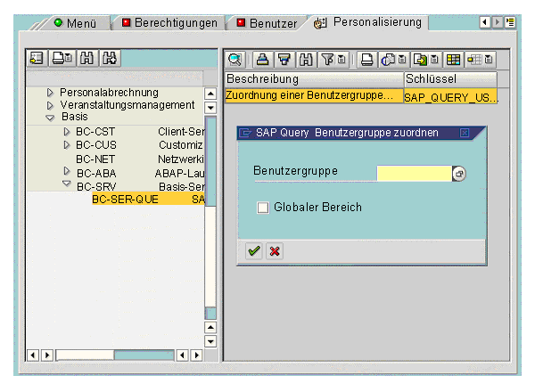Print the list with the printer icon

click(x=366, y=60)
